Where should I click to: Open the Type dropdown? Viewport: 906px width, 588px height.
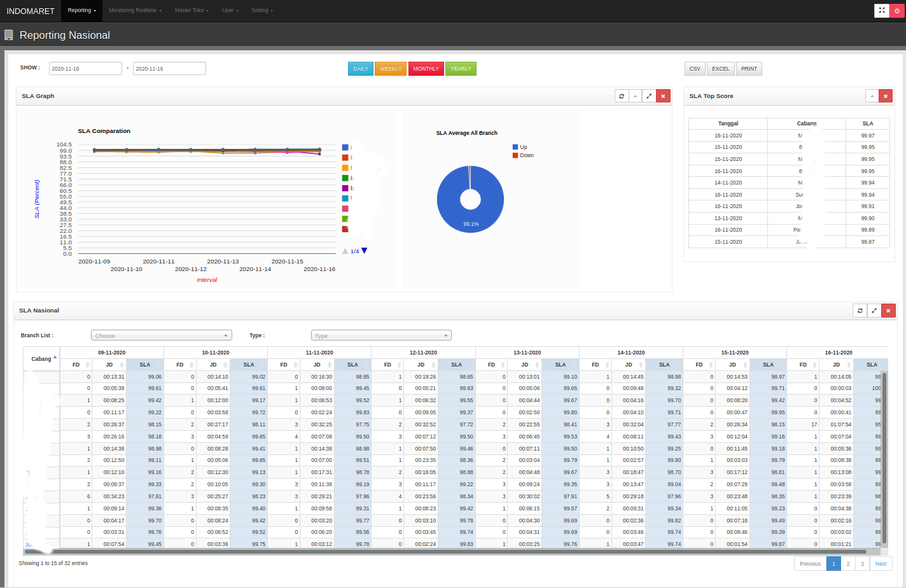pyautogui.click(x=381, y=335)
